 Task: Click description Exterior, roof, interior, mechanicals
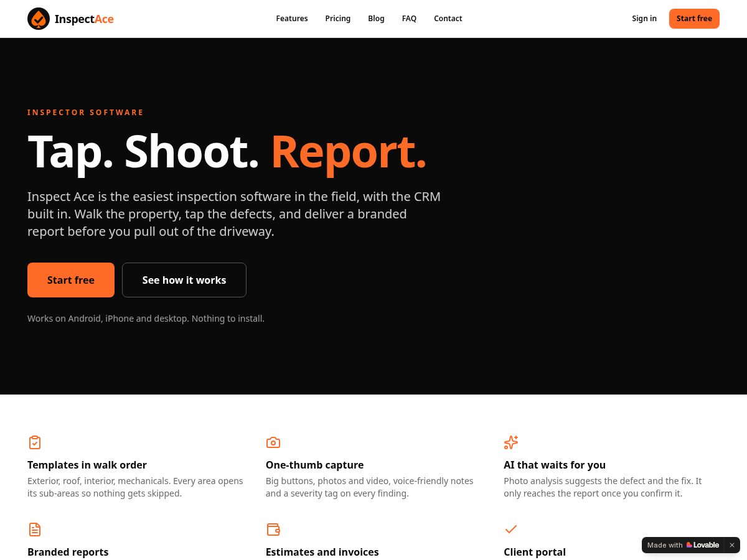[x=135, y=487]
